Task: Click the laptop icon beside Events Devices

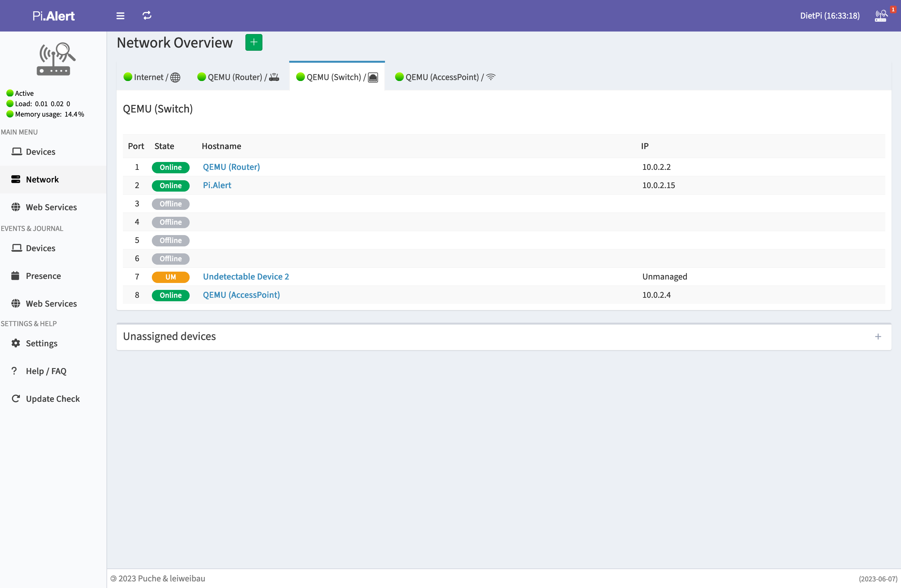Action: 16,248
